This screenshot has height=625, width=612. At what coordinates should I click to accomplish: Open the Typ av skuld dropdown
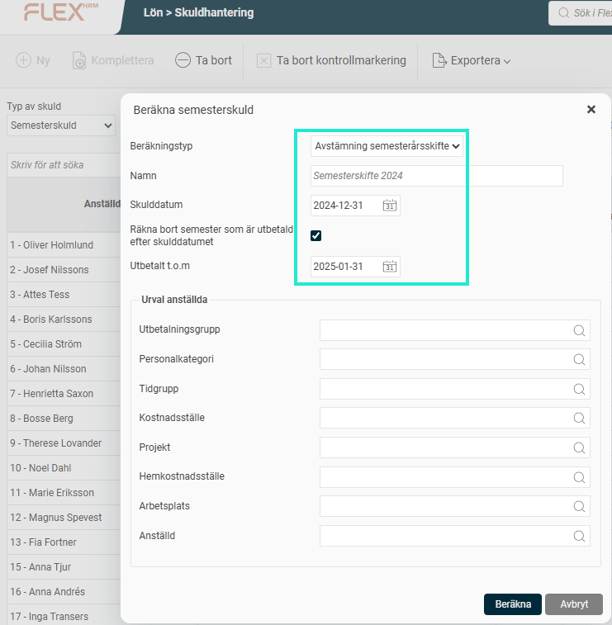point(61,126)
